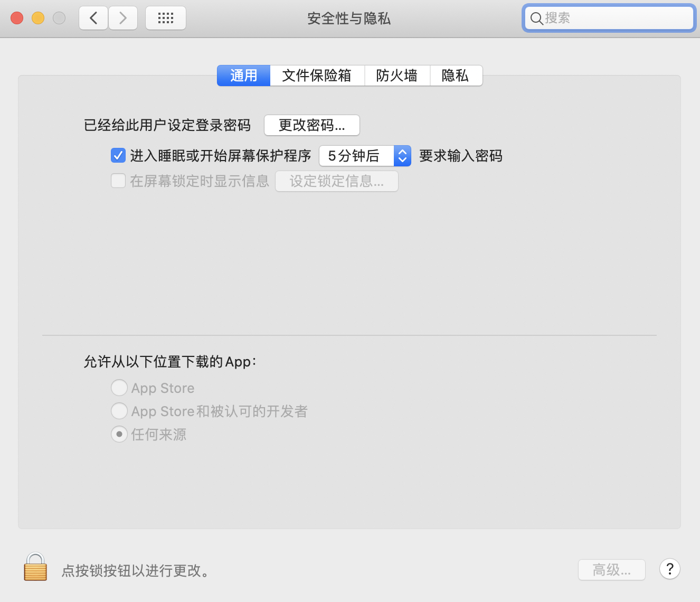700x602 pixels.
Task: Click the 点按锁按钮以进行更改 text
Action: tap(136, 570)
